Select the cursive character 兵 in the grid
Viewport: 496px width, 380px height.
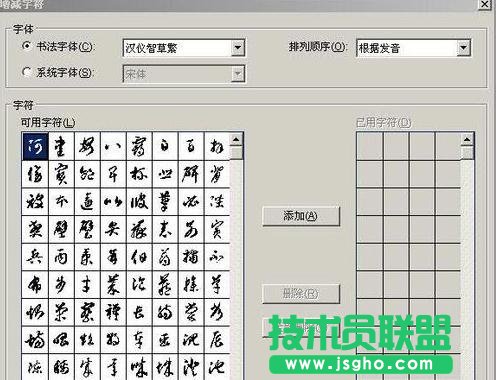(x=35, y=257)
